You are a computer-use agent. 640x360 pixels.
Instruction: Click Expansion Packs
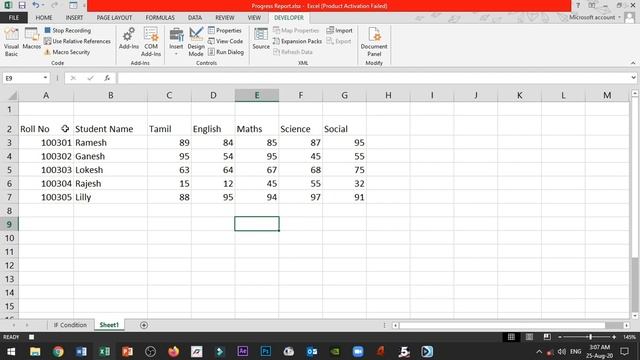point(297,41)
